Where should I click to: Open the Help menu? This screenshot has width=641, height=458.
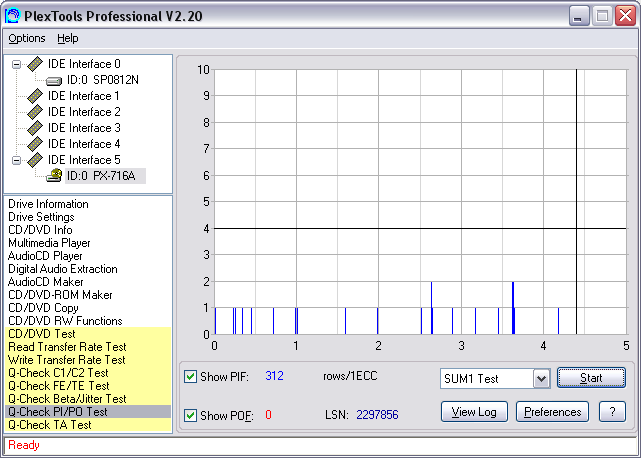coord(67,38)
